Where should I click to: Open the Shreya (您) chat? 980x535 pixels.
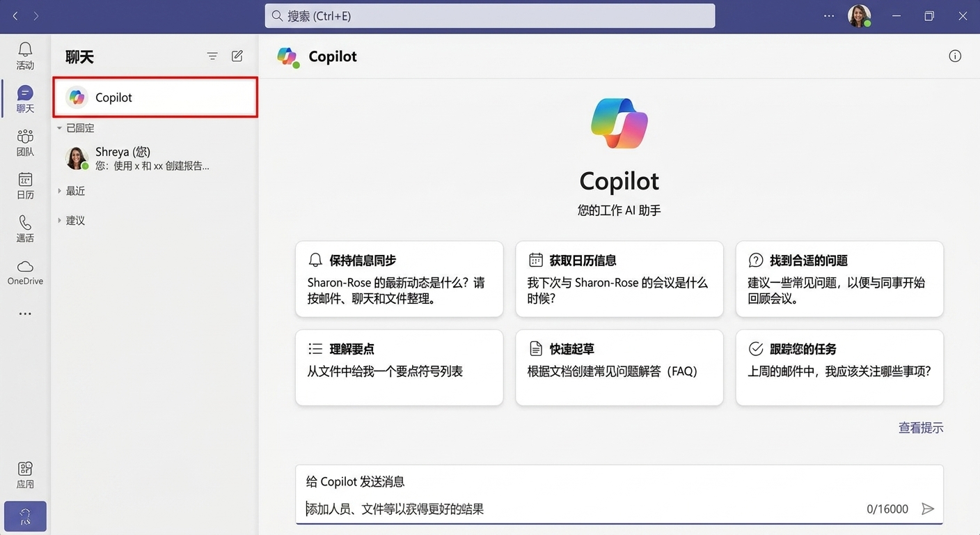click(x=155, y=158)
